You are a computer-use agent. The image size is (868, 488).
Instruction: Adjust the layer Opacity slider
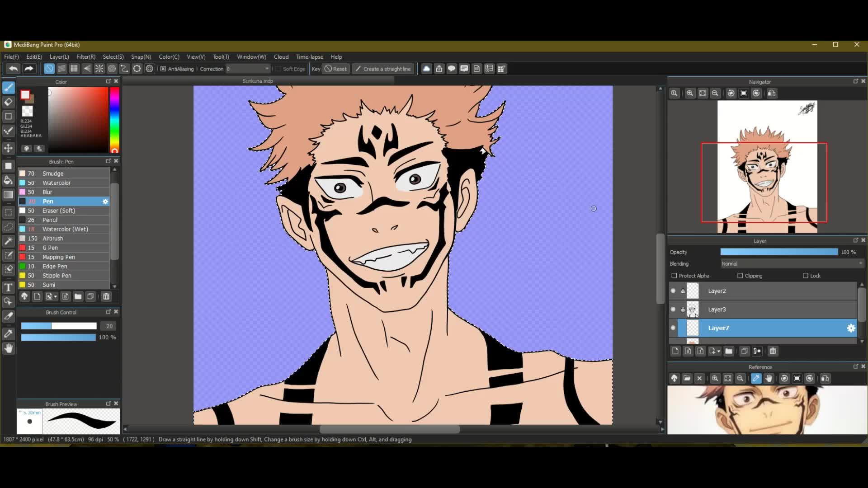(779, 252)
